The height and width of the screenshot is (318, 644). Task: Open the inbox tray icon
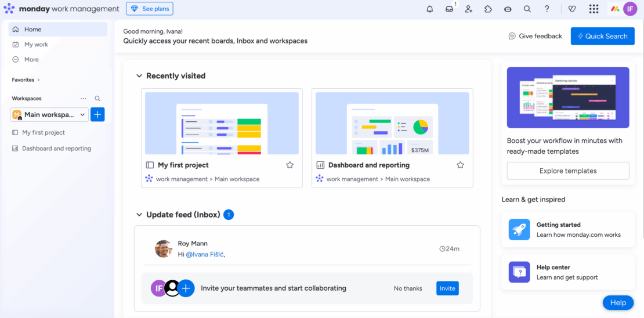click(449, 9)
